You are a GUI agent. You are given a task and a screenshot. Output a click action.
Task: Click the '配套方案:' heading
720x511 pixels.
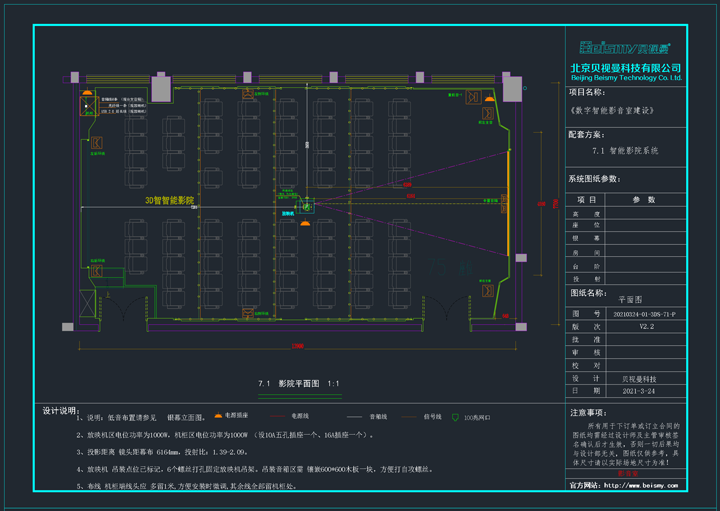click(586, 135)
